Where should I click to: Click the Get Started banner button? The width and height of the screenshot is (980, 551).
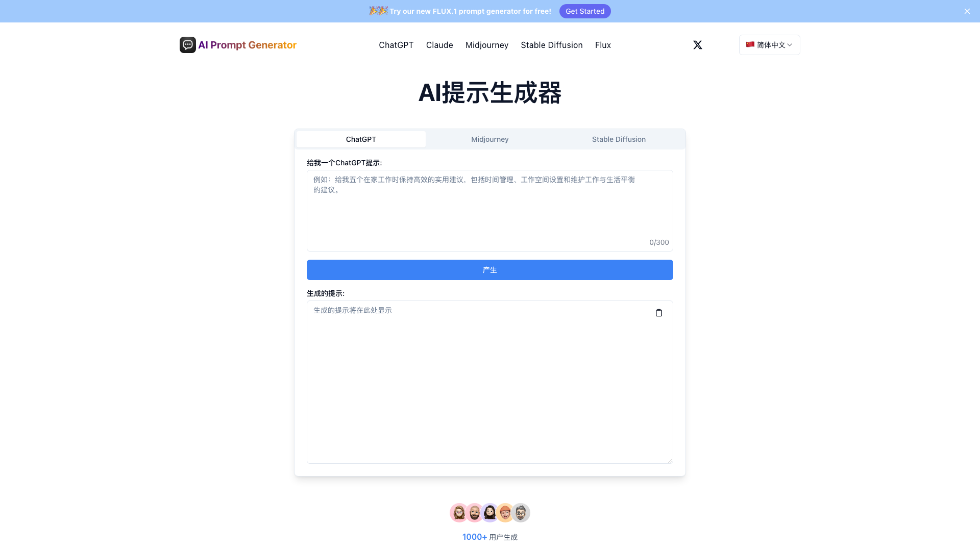585,11
